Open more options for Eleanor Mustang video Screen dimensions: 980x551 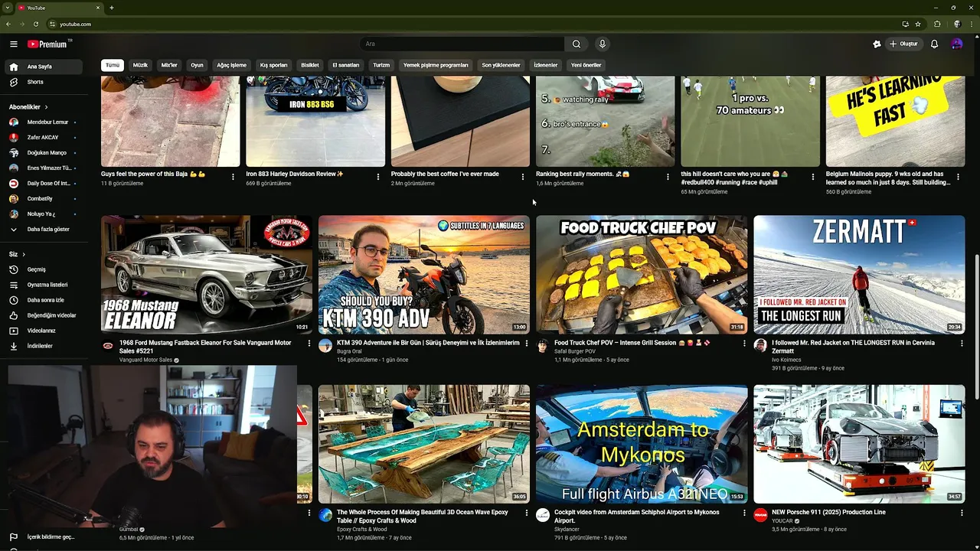[309, 344]
